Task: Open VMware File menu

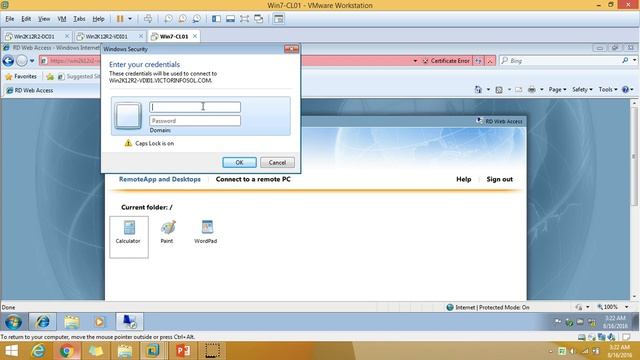Action: (10, 19)
